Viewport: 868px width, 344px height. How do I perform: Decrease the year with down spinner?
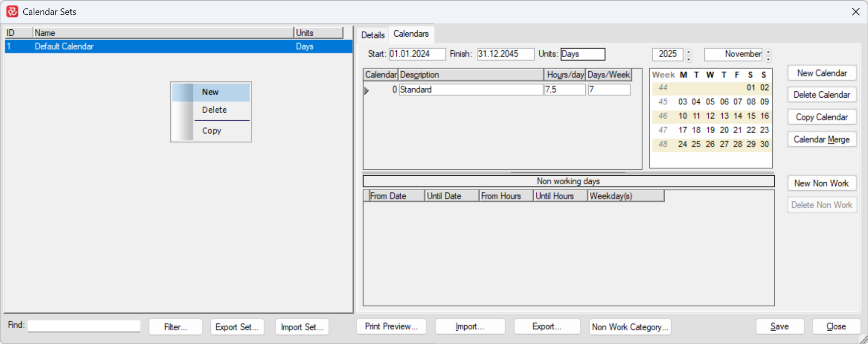click(x=688, y=59)
